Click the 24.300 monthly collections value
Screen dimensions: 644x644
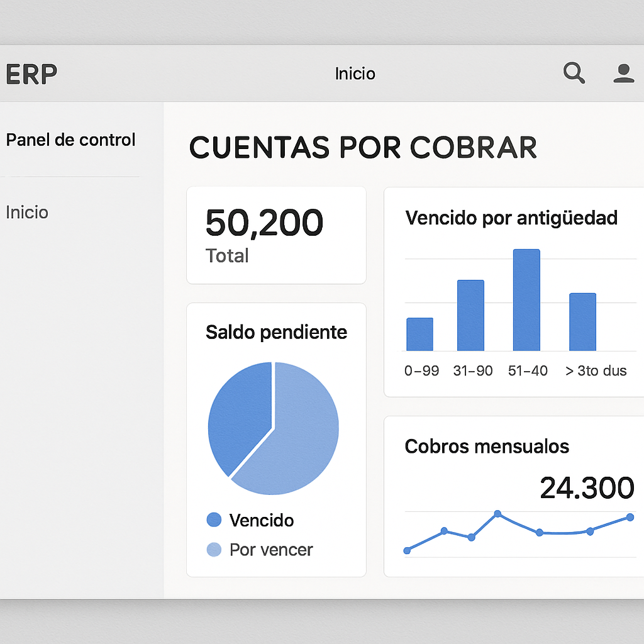click(x=587, y=488)
